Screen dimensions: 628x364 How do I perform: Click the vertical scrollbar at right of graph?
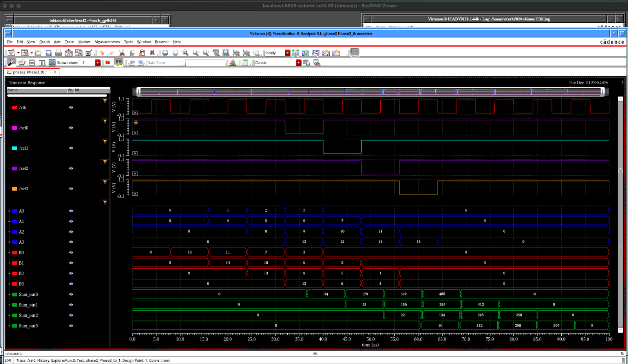pyautogui.click(x=621, y=215)
